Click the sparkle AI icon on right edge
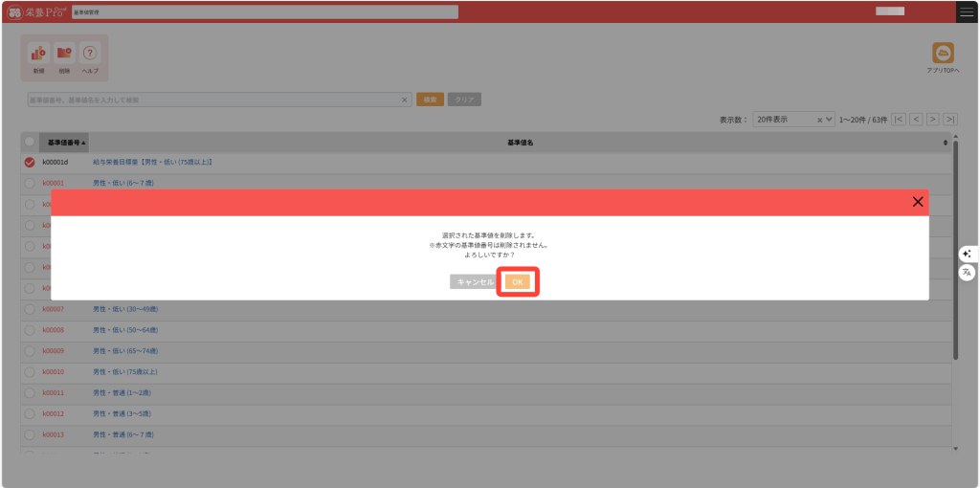This screenshot has height=488, width=980. point(967,254)
